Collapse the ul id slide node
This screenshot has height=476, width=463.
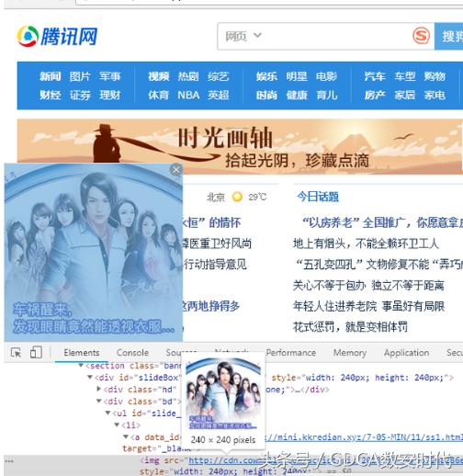tap(107, 413)
